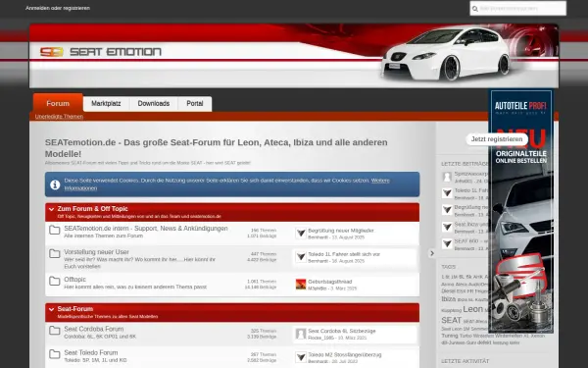Open the Portal tab
Viewport: 588px width, 368px height.
pos(195,104)
